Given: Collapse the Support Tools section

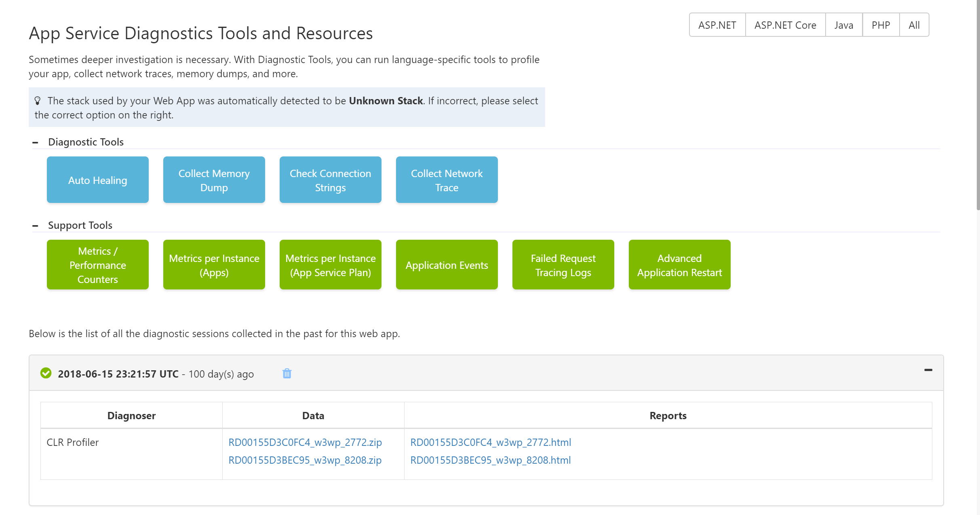Looking at the screenshot, I should (35, 226).
